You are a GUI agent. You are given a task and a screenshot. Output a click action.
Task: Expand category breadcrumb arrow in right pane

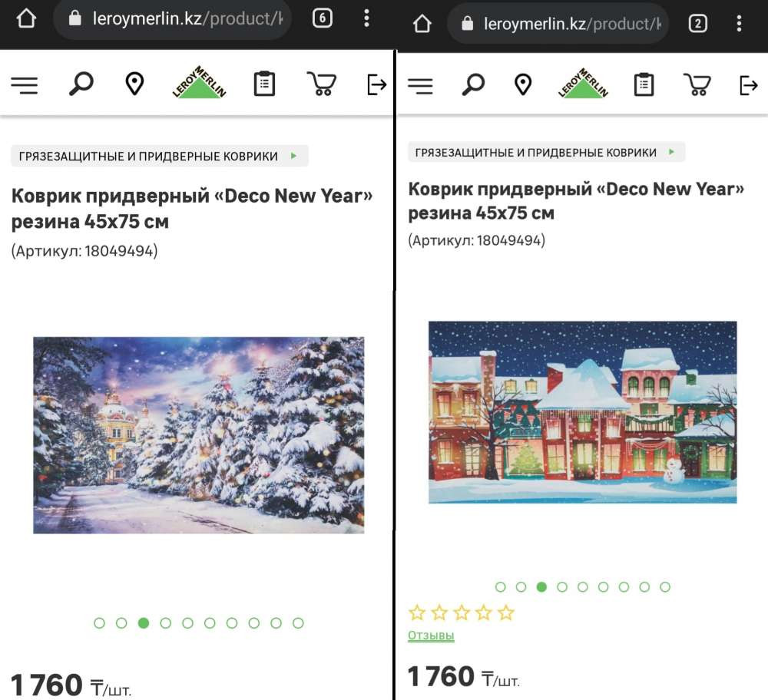pyautogui.click(x=671, y=152)
